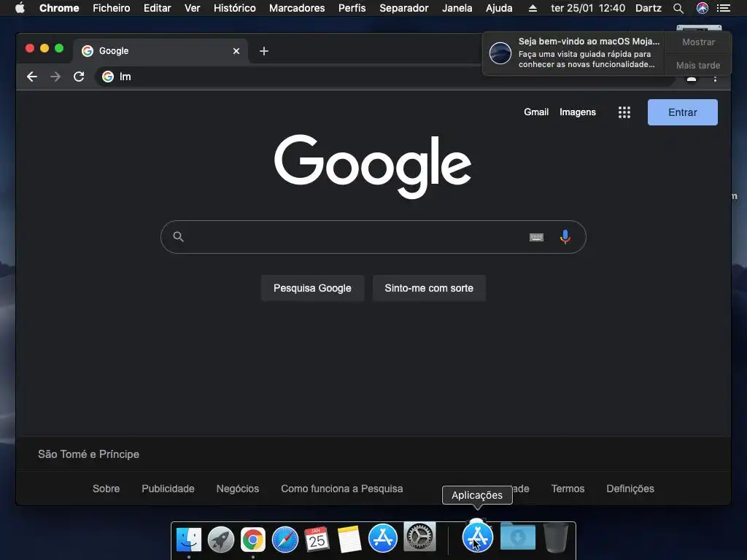This screenshot has width=747, height=560.
Task: Open the Google apps grid
Action: [624, 112]
